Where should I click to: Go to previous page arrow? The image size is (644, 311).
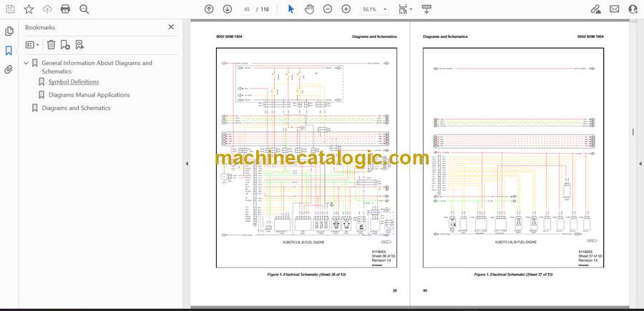tap(209, 9)
